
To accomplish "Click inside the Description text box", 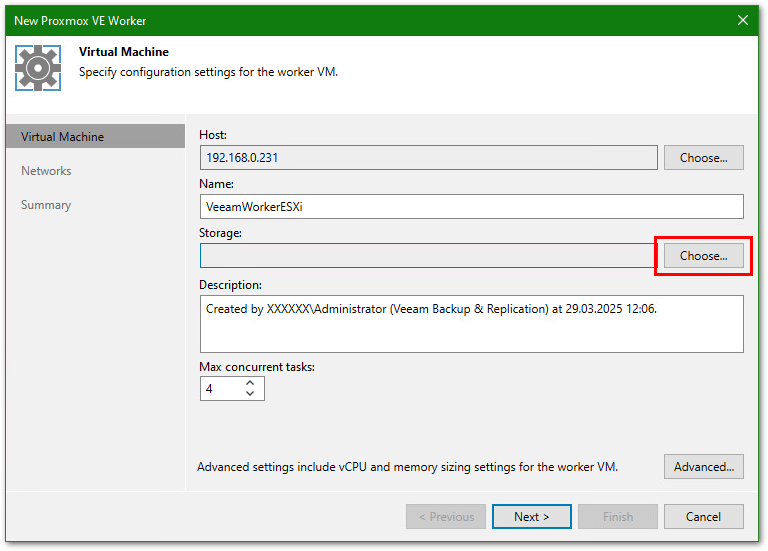I will point(471,323).
